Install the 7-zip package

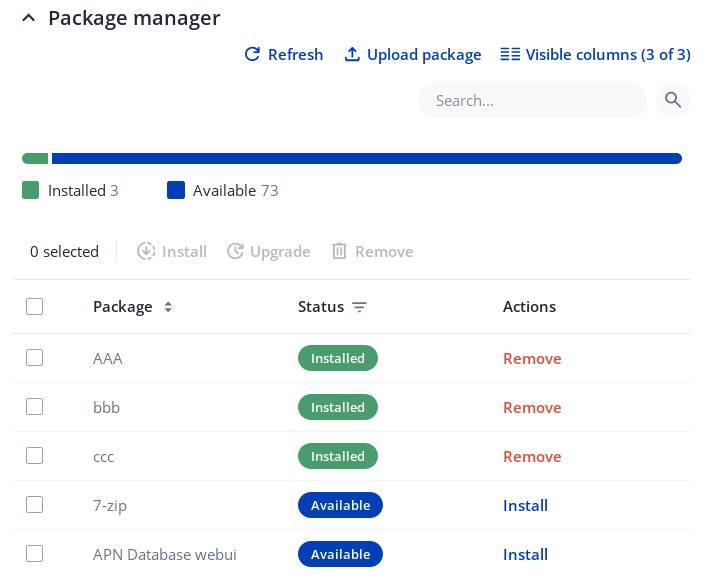click(525, 505)
